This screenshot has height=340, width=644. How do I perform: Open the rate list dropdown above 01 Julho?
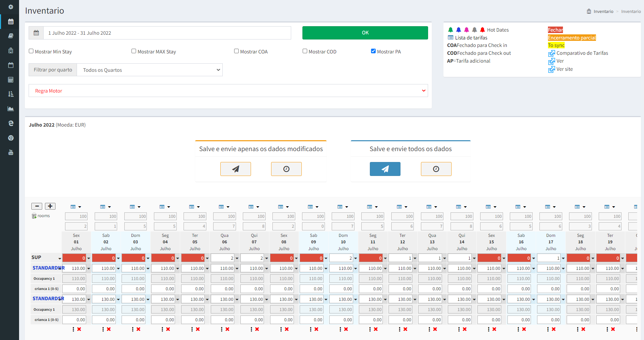tap(76, 207)
